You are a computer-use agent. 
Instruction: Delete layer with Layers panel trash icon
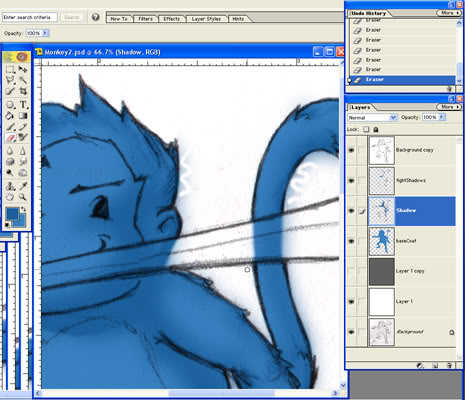click(x=449, y=366)
